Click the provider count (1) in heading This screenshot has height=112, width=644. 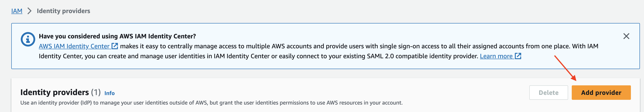[x=96, y=92]
